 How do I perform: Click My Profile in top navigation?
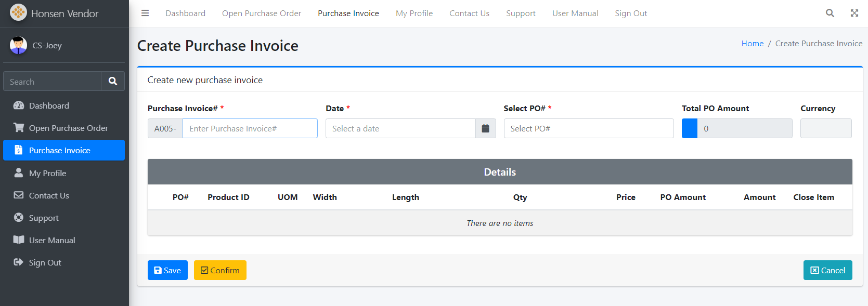tap(414, 14)
